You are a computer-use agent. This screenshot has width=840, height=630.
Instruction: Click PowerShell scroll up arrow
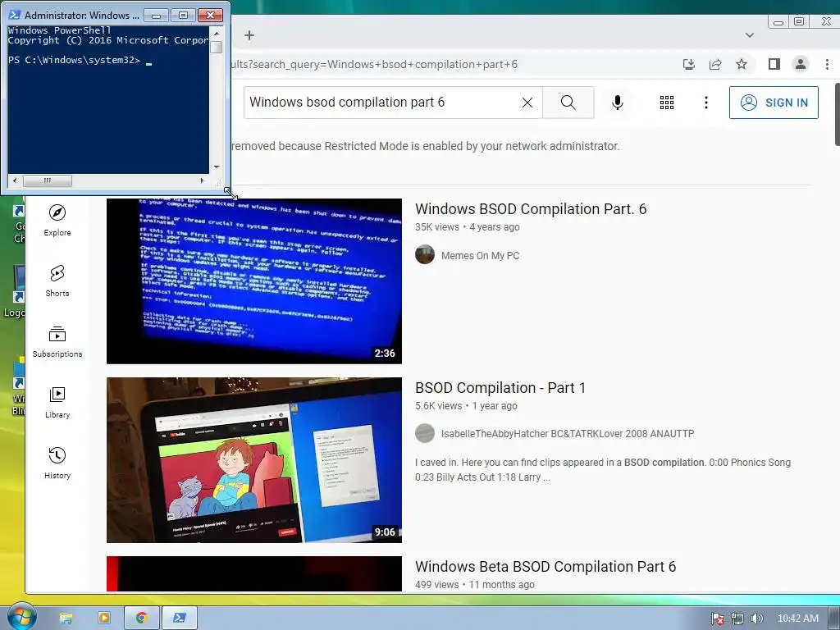point(217,33)
